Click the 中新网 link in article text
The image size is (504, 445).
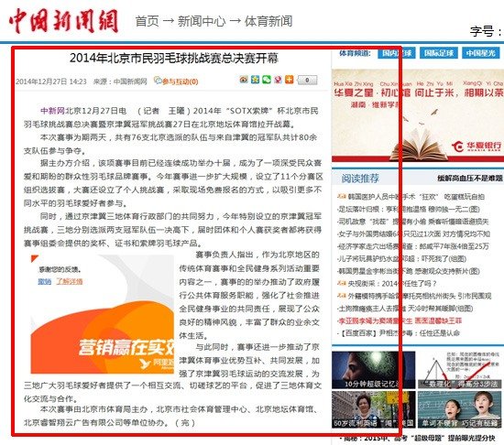53,111
